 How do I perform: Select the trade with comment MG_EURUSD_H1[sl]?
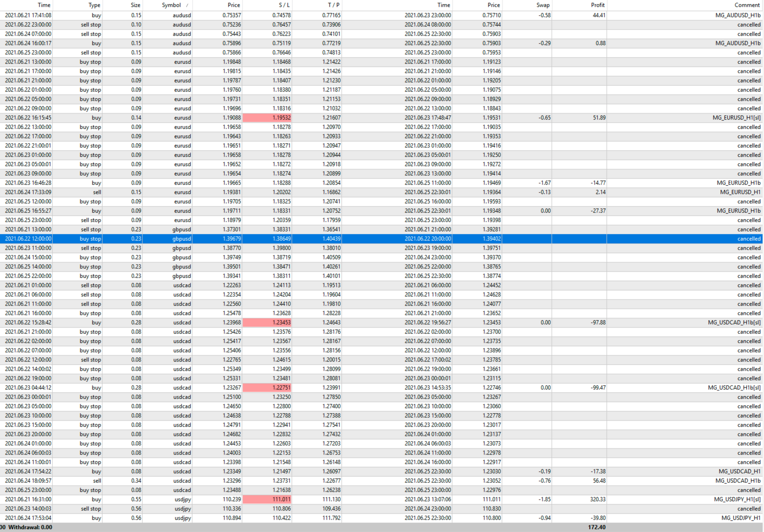736,118
